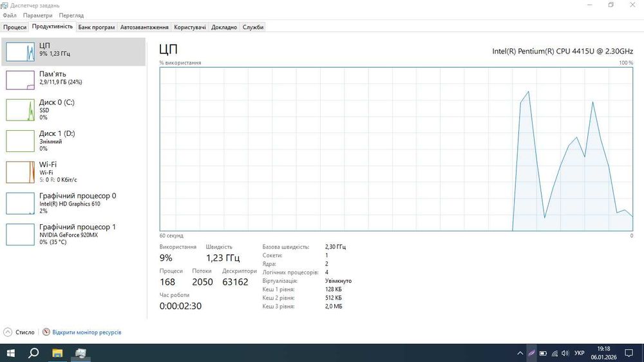
Task: Collapse view with the Стисло chevron icon
Action: 8,332
